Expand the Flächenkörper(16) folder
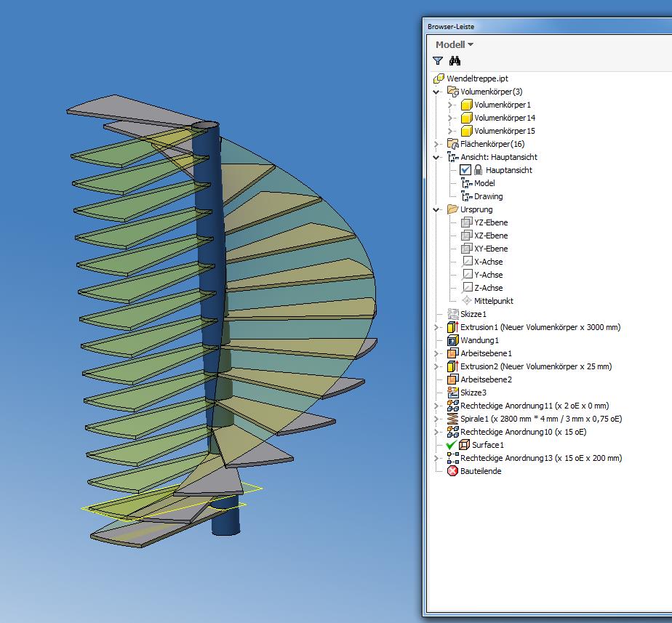The image size is (672, 623). (x=436, y=144)
